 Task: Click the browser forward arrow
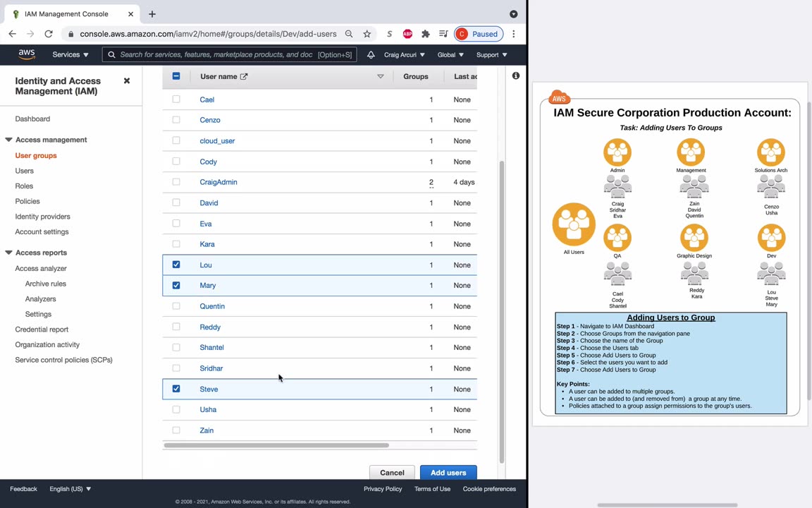30,34
